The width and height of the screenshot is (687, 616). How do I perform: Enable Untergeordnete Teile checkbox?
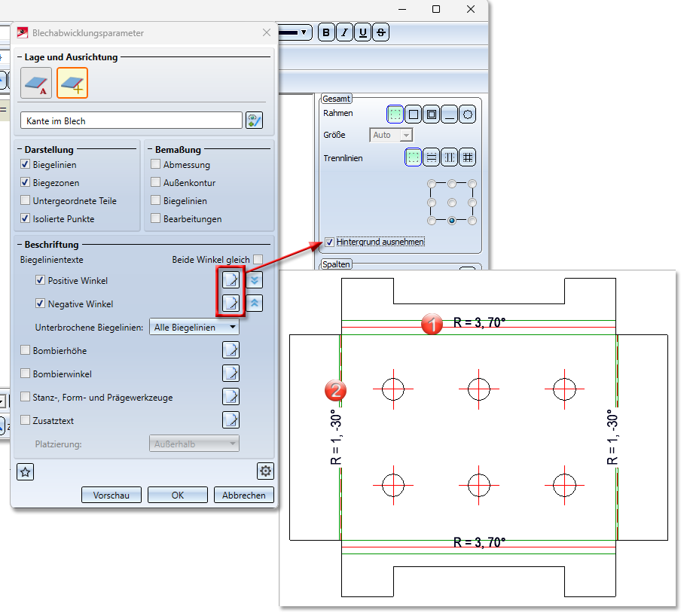coord(26,200)
